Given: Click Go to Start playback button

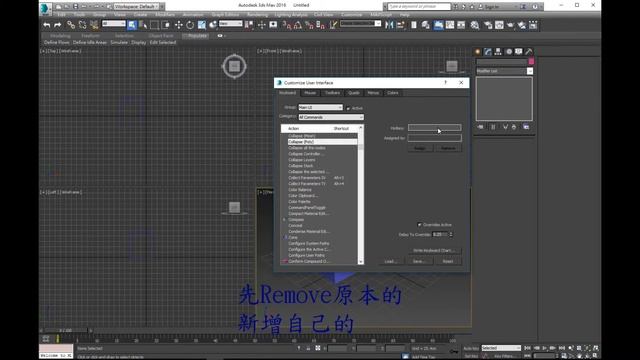Looking at the screenshot, I should (x=527, y=348).
